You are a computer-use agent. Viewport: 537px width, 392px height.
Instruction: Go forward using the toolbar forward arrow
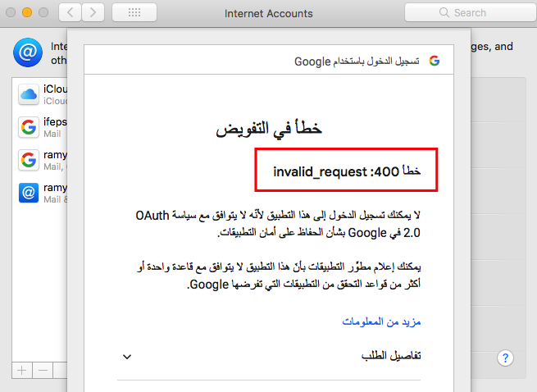click(x=93, y=12)
